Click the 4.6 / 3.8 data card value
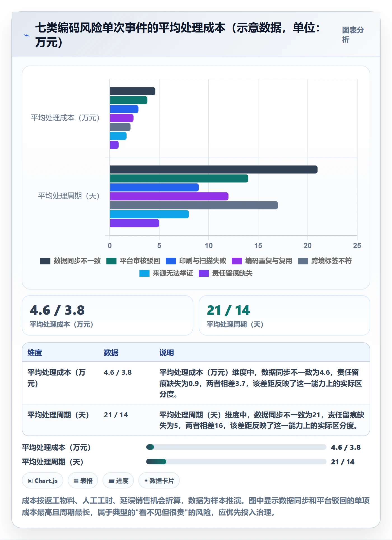The height and width of the screenshot is (540, 392). click(x=57, y=310)
